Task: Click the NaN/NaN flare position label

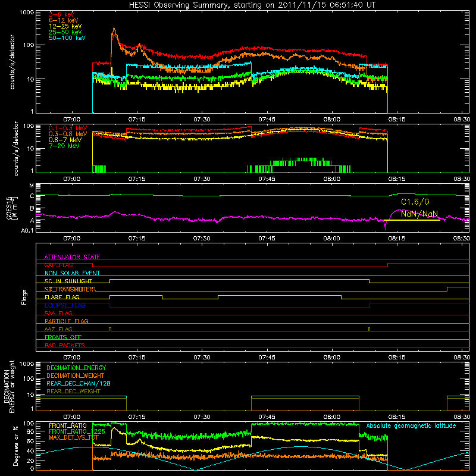Action: coord(419,214)
